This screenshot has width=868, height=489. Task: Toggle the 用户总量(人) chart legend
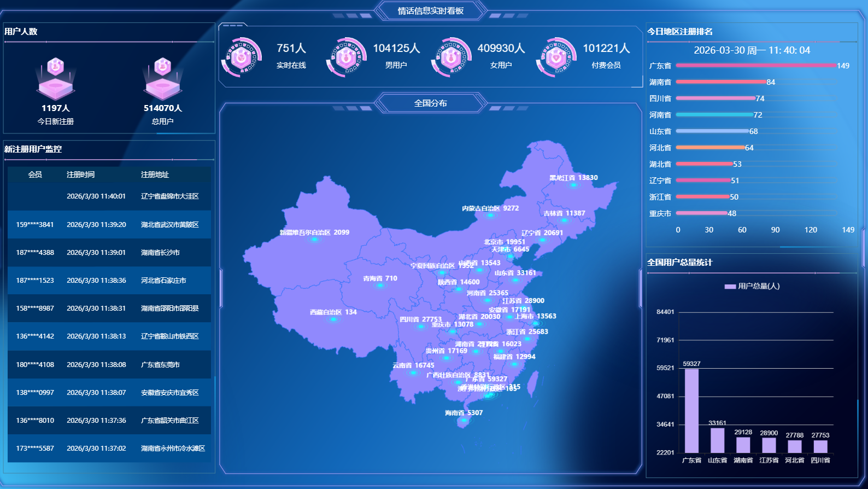click(x=752, y=286)
